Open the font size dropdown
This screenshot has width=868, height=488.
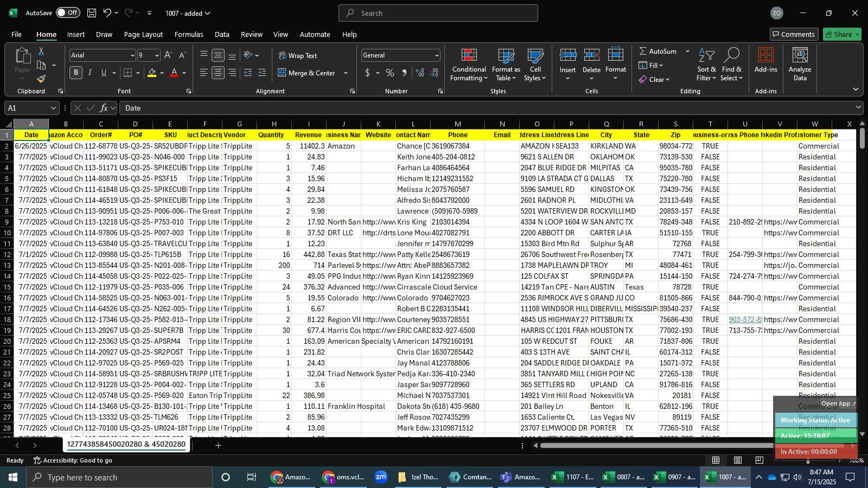157,55
